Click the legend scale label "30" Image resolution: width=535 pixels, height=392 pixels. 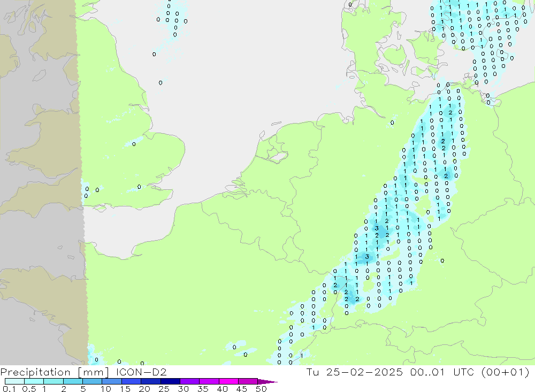[x=184, y=389]
